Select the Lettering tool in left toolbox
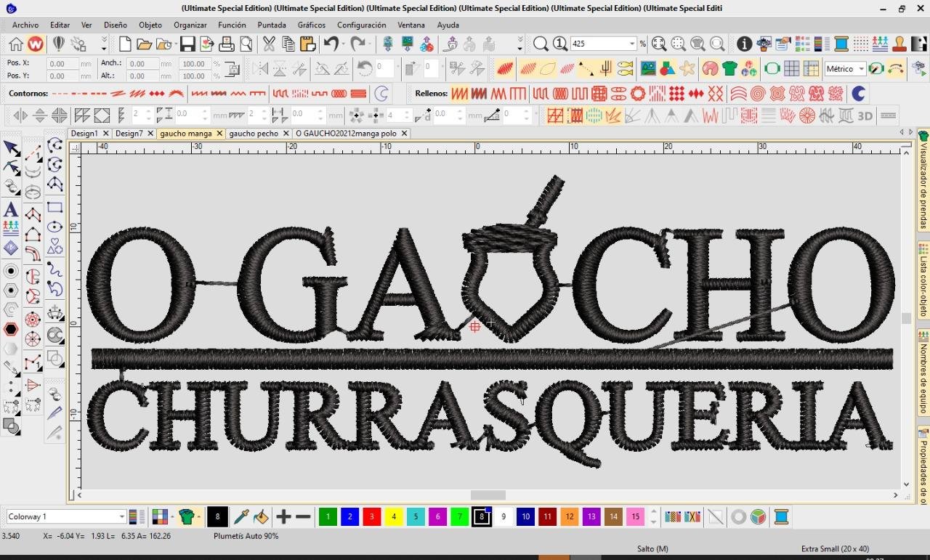The width and height of the screenshot is (930, 560). pos(11,210)
